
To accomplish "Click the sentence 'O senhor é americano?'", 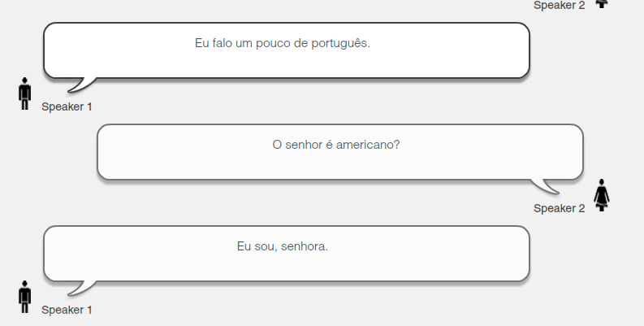I will tap(336, 145).
